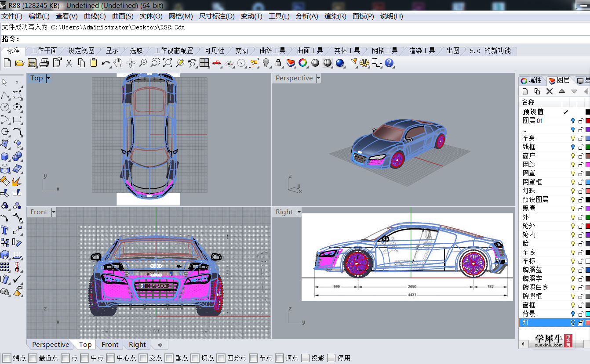Open the Top viewport dropdown arrow

coord(48,79)
